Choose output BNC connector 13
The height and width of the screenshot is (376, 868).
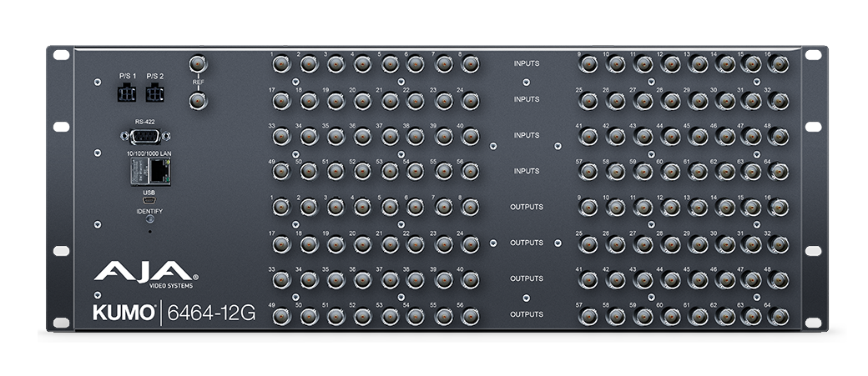[x=697, y=208]
